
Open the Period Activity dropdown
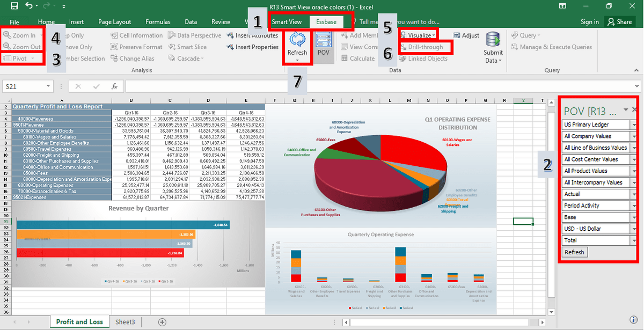tap(634, 206)
